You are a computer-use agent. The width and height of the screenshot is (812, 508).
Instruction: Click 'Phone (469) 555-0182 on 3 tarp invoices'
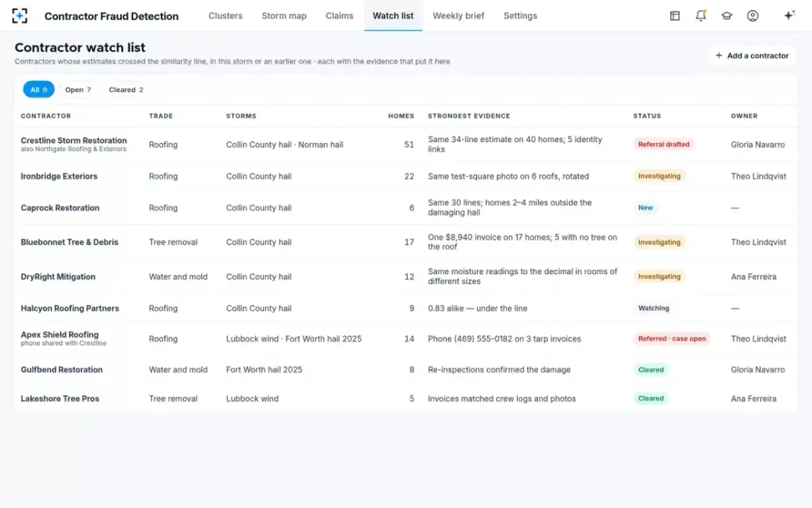[x=504, y=339]
